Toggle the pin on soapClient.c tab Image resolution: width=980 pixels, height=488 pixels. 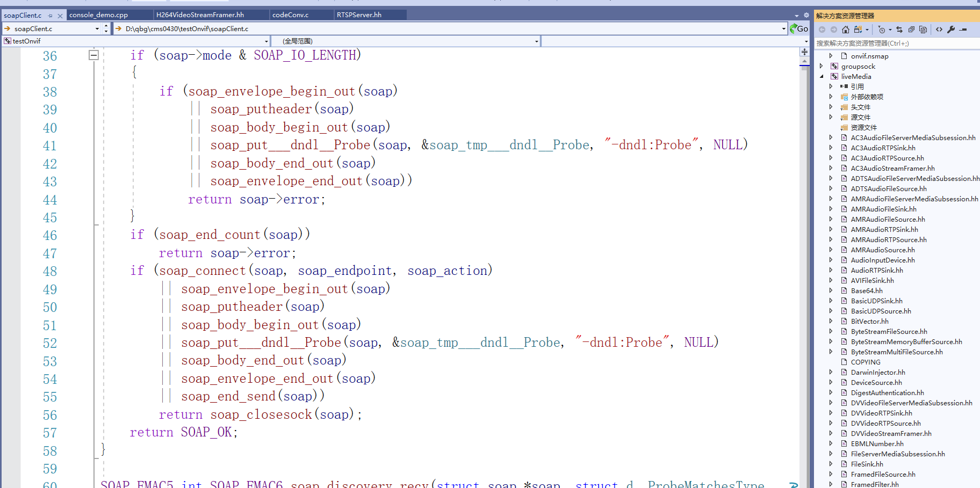click(x=51, y=16)
